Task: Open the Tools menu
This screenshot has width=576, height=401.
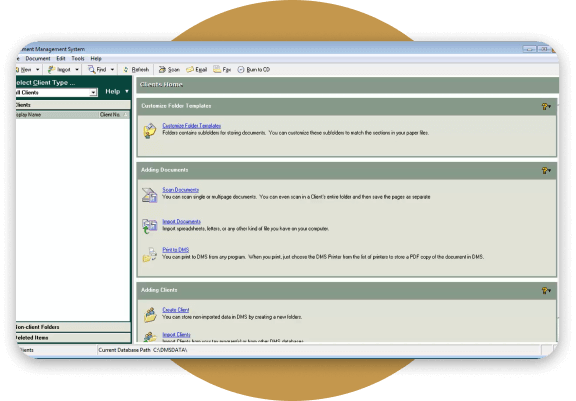Action: [x=78, y=58]
